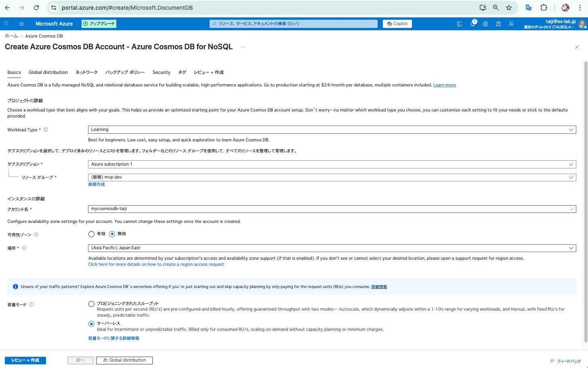Image resolution: width=588 pixels, height=368 pixels.
Task: Click the Microsoft Azure logo text
Action: (54, 24)
